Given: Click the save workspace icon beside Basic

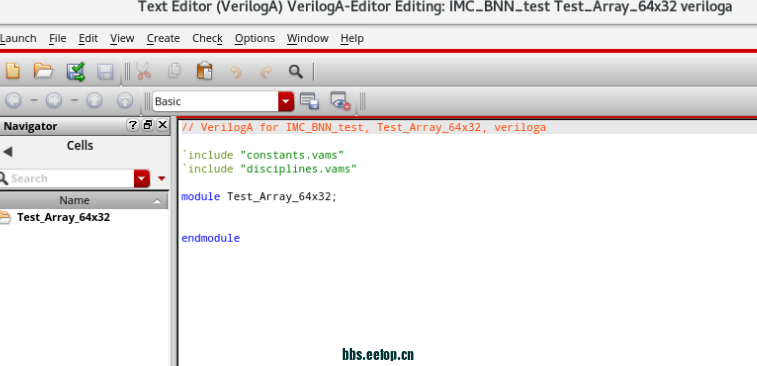Looking at the screenshot, I should 309,101.
